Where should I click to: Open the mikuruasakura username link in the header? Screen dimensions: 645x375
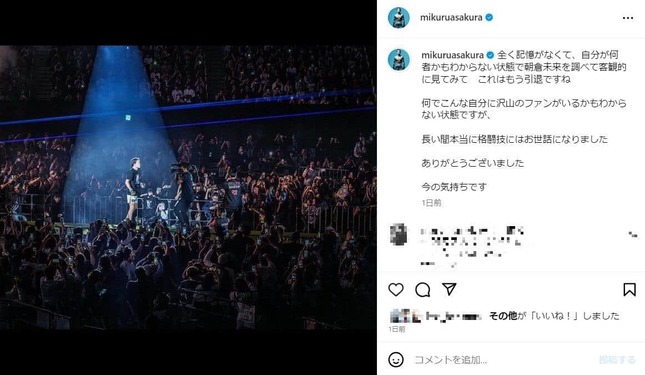(x=451, y=18)
